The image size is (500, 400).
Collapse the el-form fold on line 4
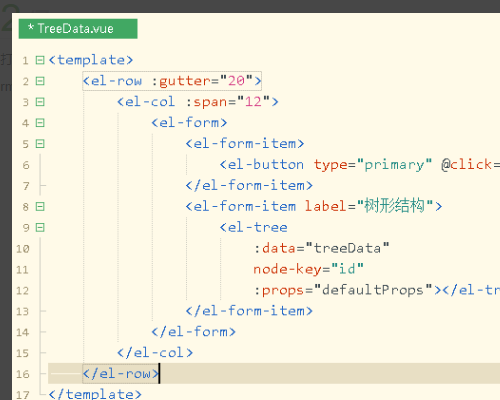(40, 123)
